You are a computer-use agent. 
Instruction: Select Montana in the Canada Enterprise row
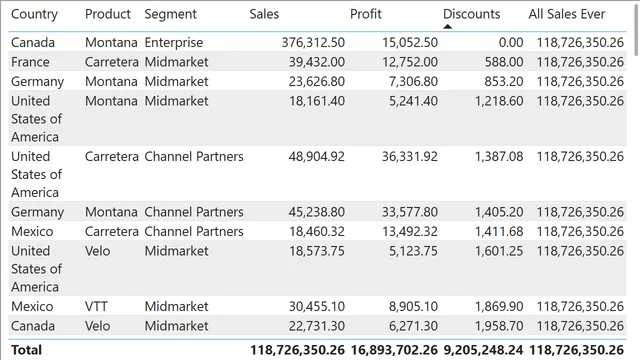pyautogui.click(x=111, y=42)
